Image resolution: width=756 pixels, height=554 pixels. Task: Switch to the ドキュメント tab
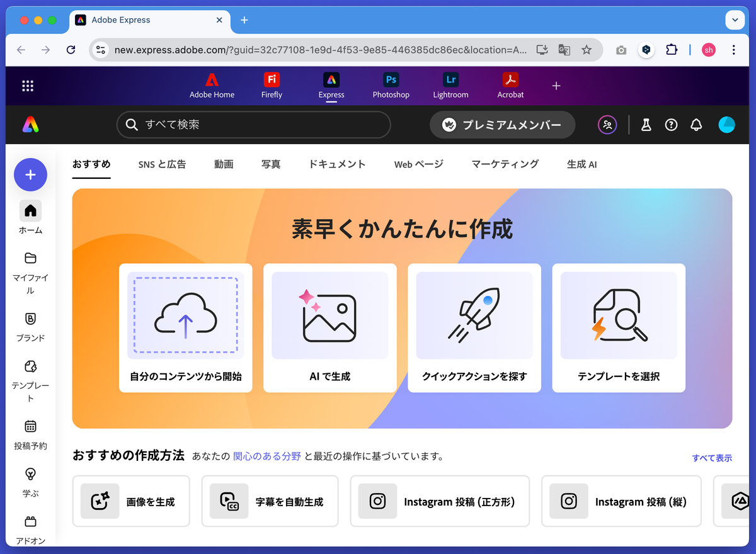[337, 164]
